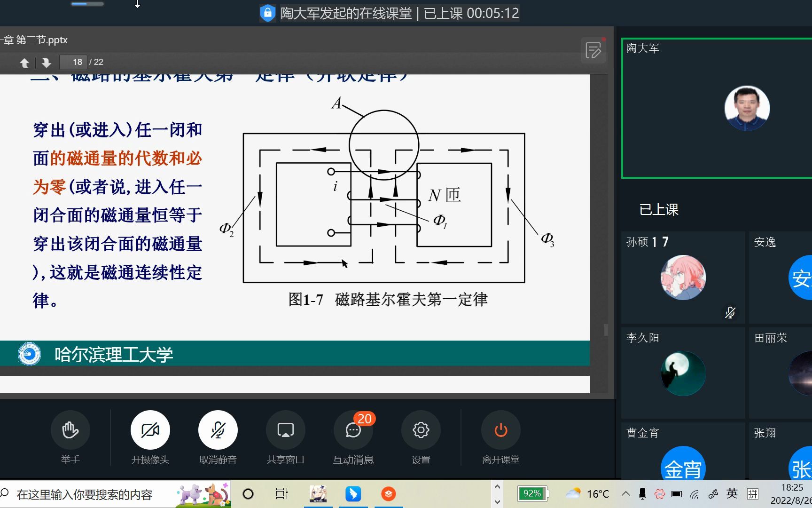This screenshot has width=812, height=508.
Task: Enable camera using 开摄像头 toggle
Action: (150, 429)
